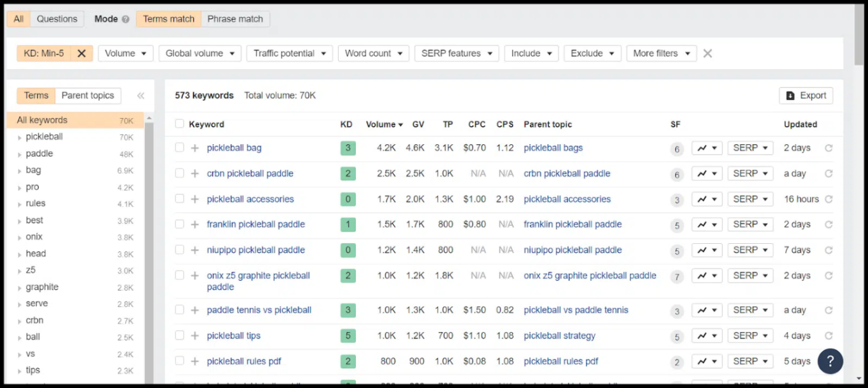Add pickleball tips keyword via plus icon
Viewport: 868px width, 388px height.
tap(195, 336)
